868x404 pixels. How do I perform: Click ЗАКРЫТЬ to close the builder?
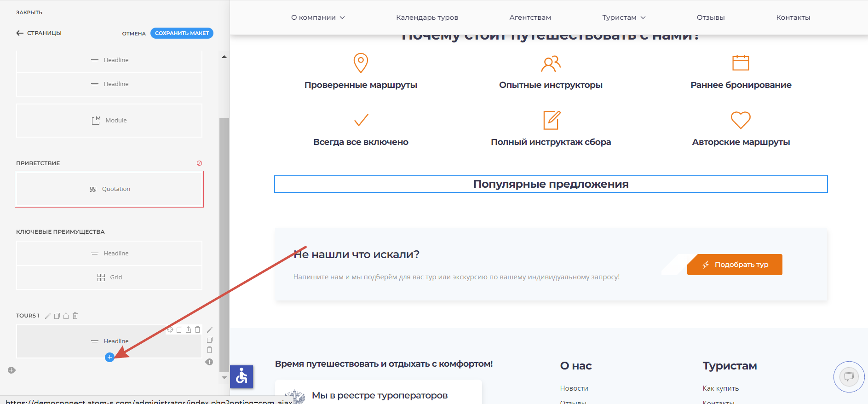tap(29, 12)
